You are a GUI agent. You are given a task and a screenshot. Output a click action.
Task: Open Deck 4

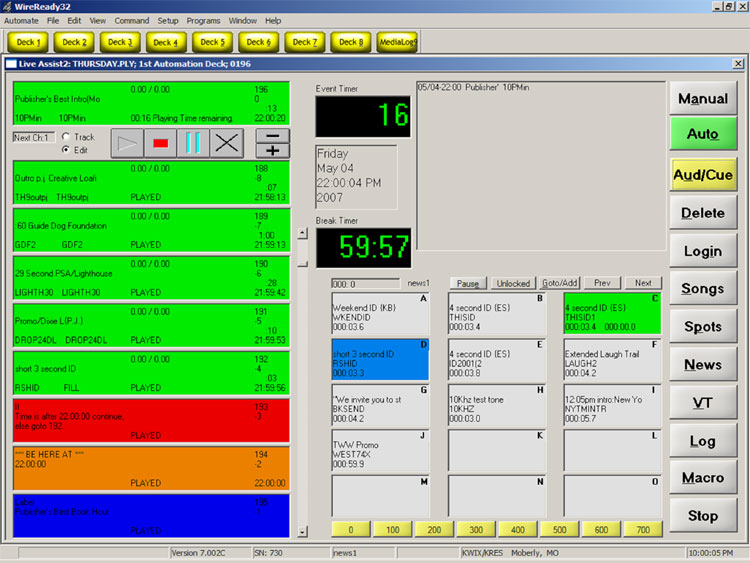coord(166,42)
